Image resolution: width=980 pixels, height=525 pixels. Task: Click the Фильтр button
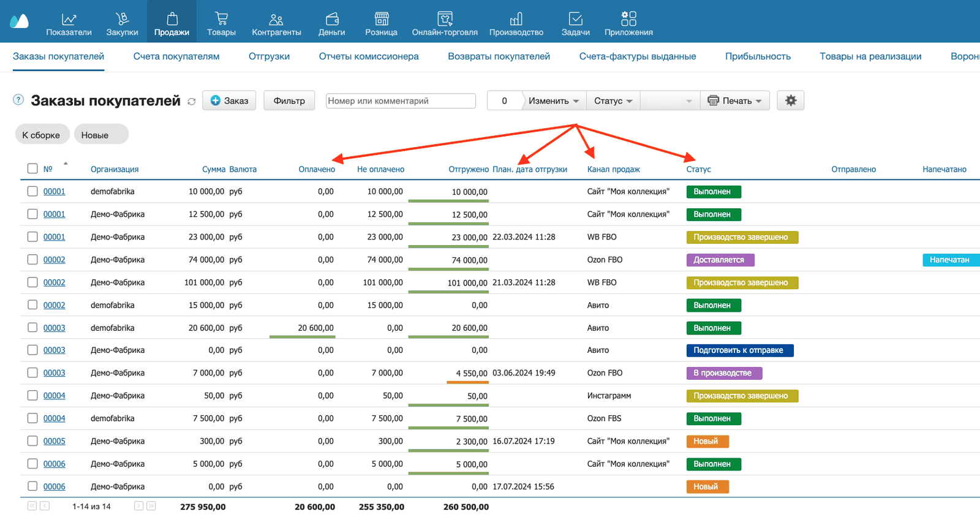[x=289, y=100]
